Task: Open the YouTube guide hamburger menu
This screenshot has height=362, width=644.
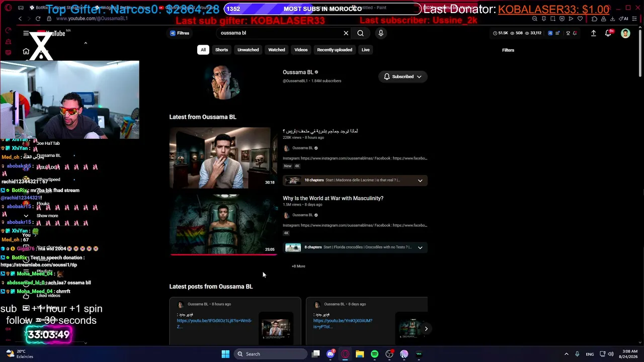Action: (x=26, y=33)
